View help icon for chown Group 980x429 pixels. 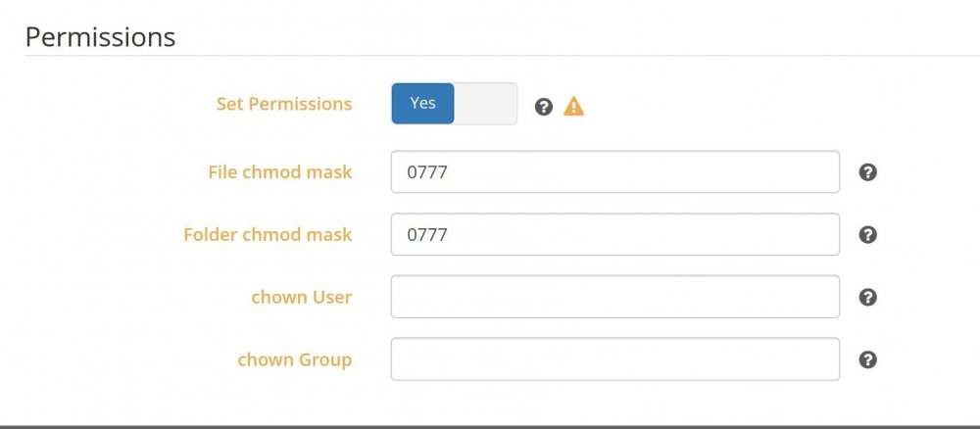tap(867, 359)
